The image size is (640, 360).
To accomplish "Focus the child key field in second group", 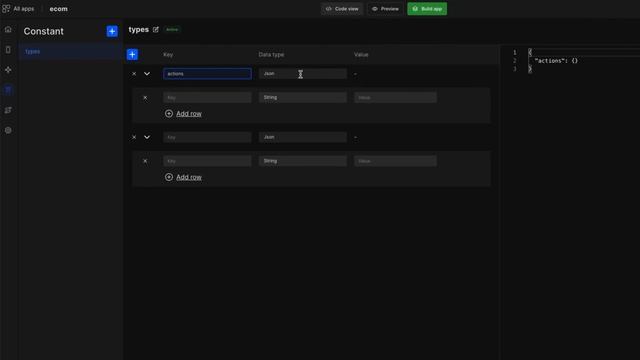I will pyautogui.click(x=207, y=161).
